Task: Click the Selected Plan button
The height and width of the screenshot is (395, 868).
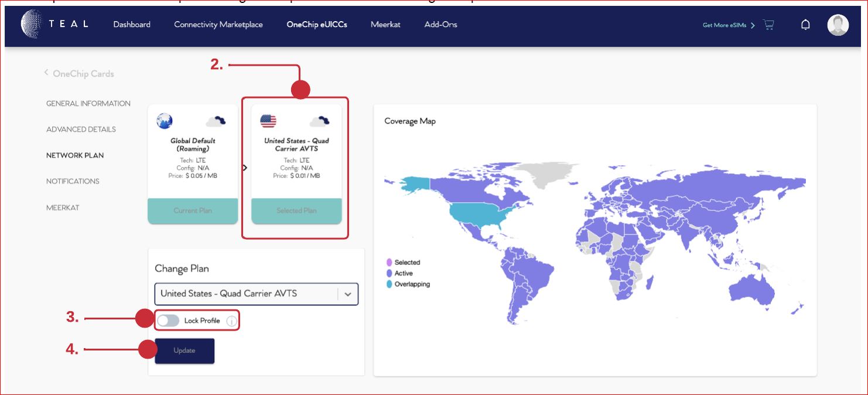Action: [x=296, y=210]
